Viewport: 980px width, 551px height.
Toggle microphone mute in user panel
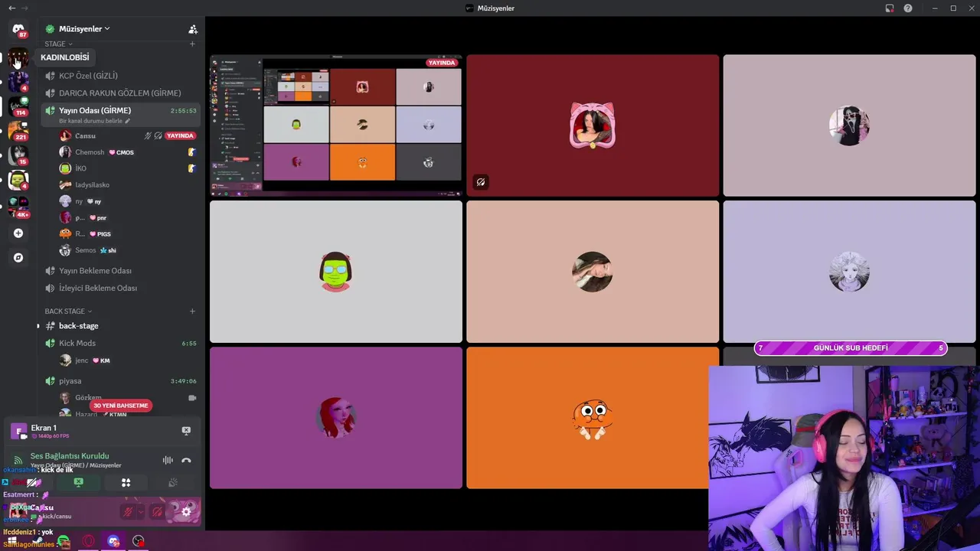coord(129,512)
